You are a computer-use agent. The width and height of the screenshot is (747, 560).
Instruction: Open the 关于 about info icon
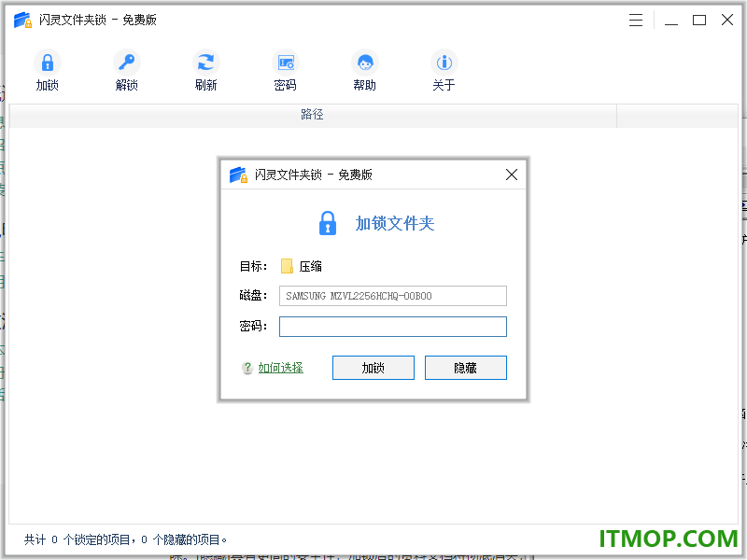444,63
